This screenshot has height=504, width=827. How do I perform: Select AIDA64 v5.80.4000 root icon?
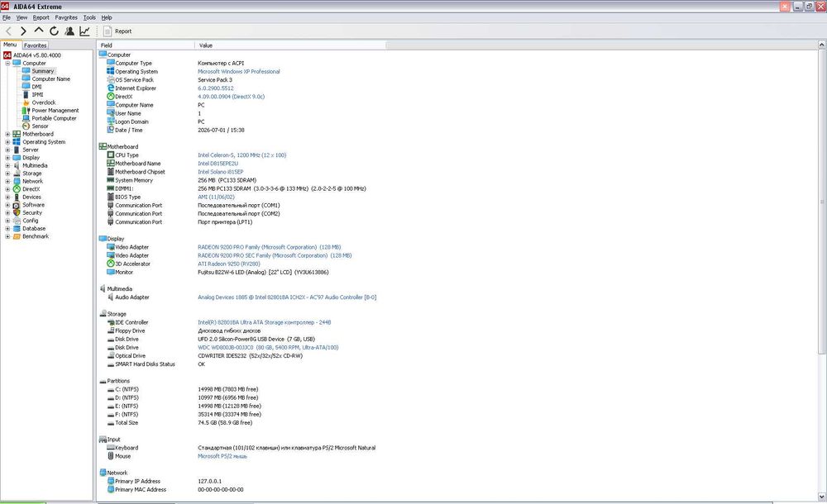pyautogui.click(x=7, y=55)
